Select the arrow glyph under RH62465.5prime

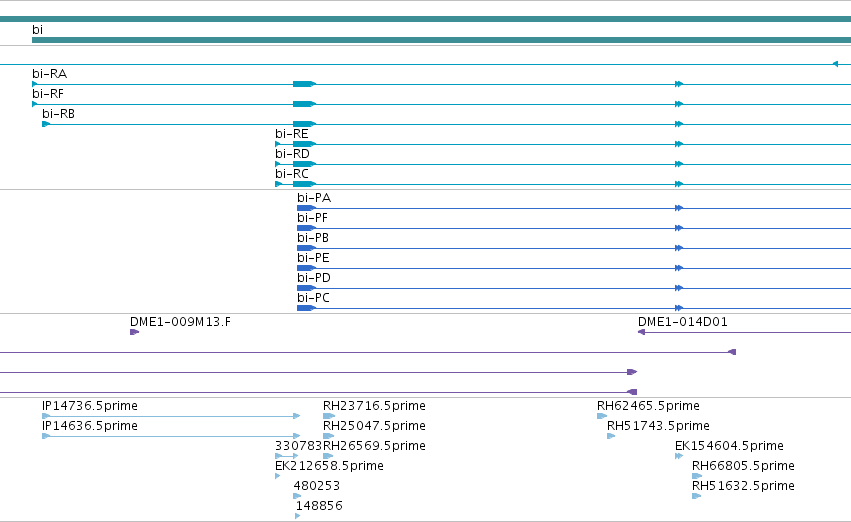tap(602, 416)
